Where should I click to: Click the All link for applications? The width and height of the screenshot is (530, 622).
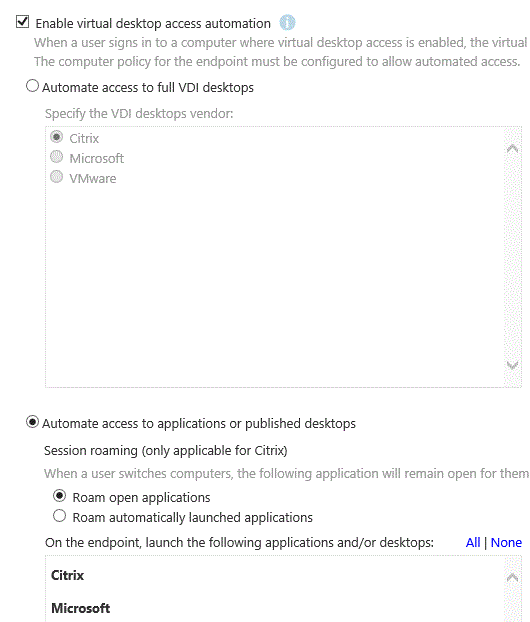pos(473,542)
